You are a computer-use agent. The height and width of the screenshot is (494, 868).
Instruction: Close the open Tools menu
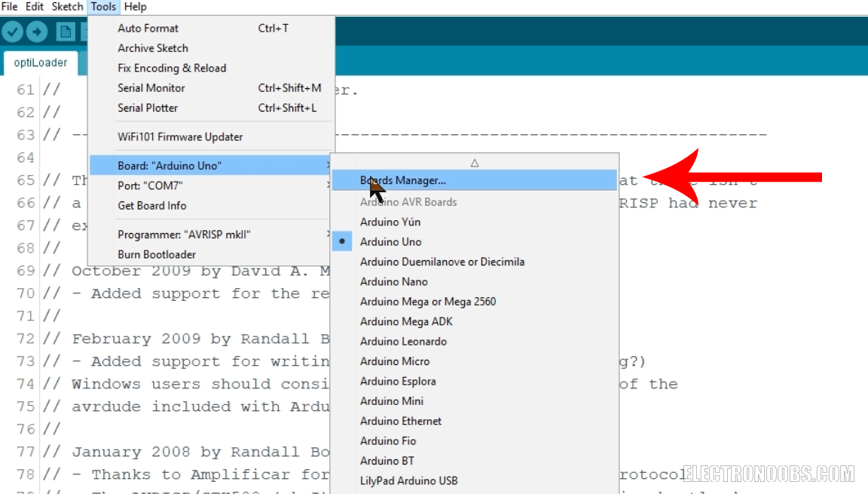tap(103, 7)
